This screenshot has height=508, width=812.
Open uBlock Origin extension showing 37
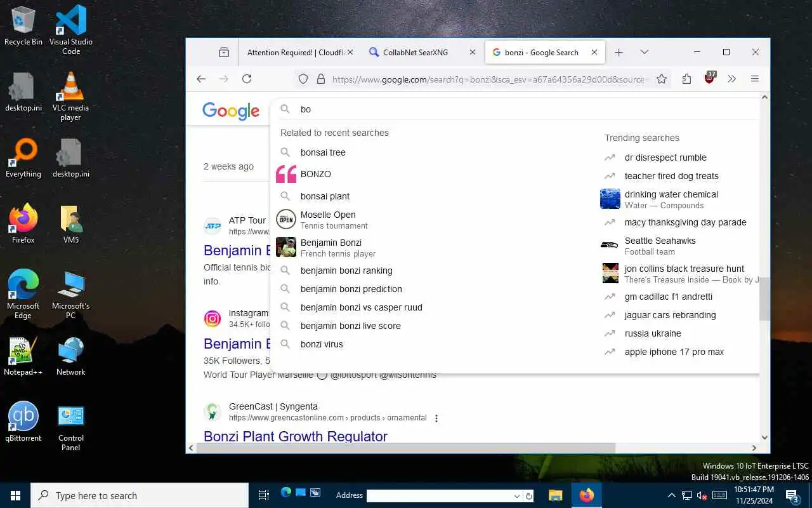point(710,78)
